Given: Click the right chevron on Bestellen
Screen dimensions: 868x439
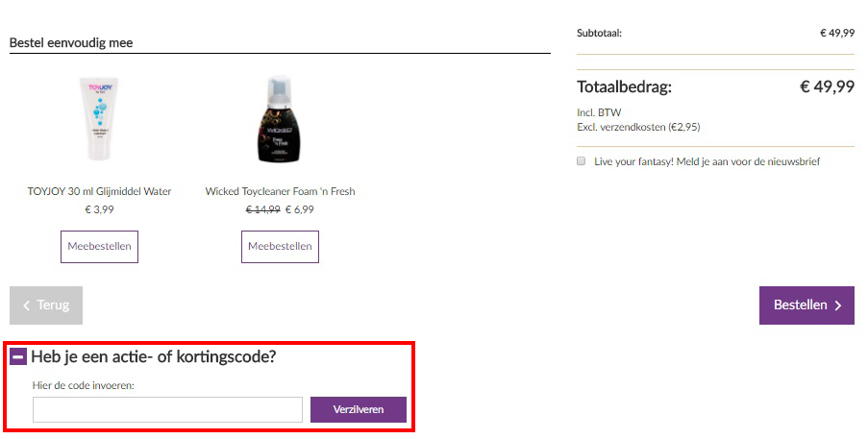Looking at the screenshot, I should pyautogui.click(x=838, y=305).
